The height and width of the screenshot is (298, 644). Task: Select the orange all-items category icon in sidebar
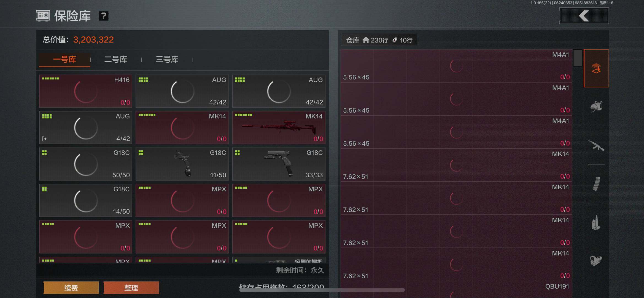[x=596, y=68]
